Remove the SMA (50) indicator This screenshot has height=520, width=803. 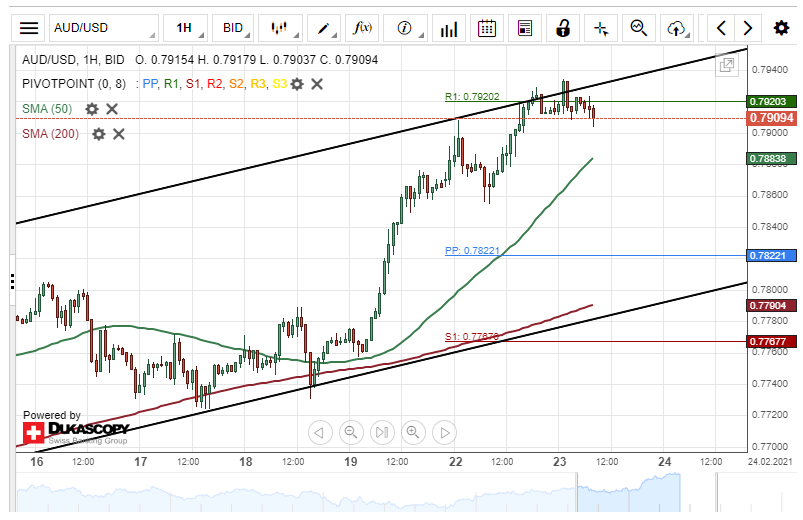click(x=112, y=109)
